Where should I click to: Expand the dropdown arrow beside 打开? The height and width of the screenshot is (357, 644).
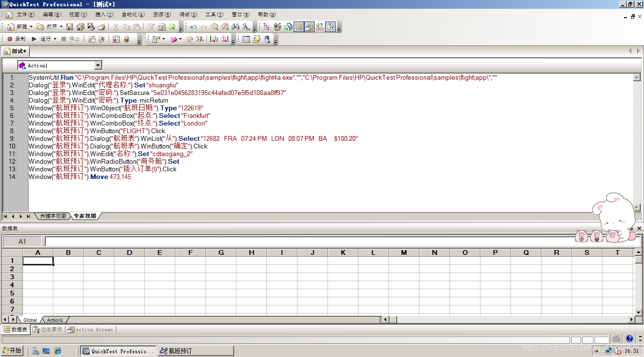tap(61, 27)
